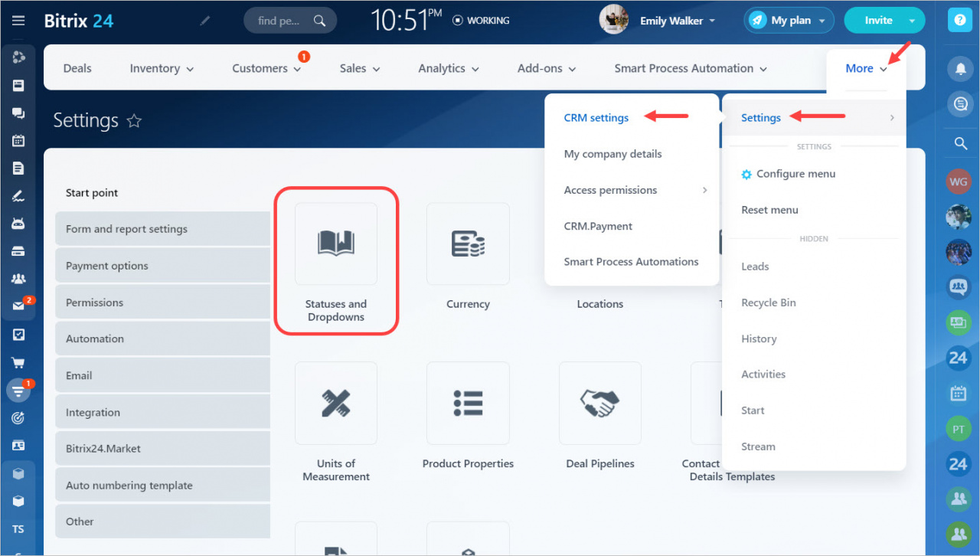The width and height of the screenshot is (980, 556).
Task: Click the find people search field
Action: pyautogui.click(x=290, y=21)
